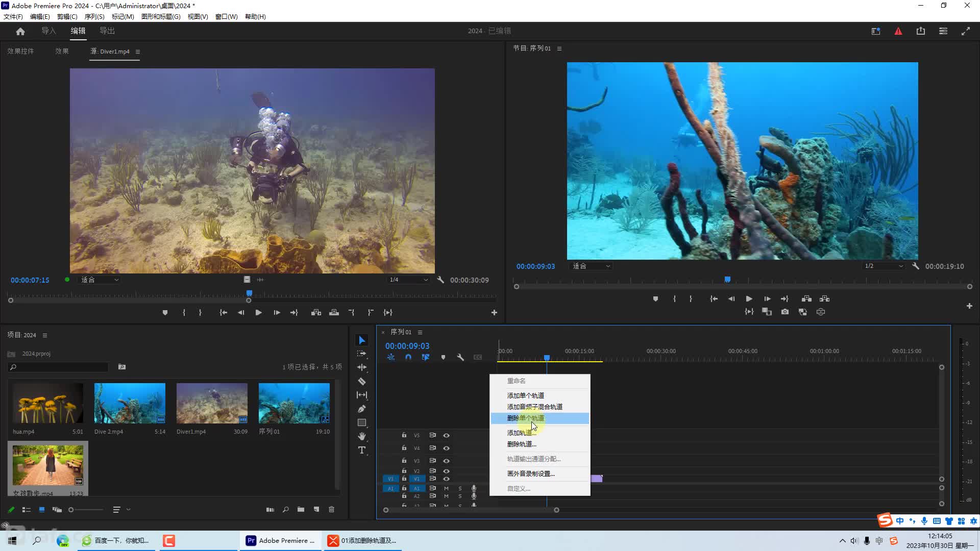The image size is (980, 551).
Task: Click Program monitor playhead marker
Action: pos(727,279)
